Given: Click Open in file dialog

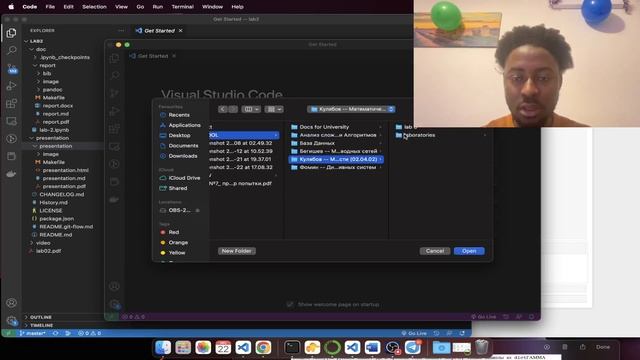Looking at the screenshot, I should [x=469, y=251].
